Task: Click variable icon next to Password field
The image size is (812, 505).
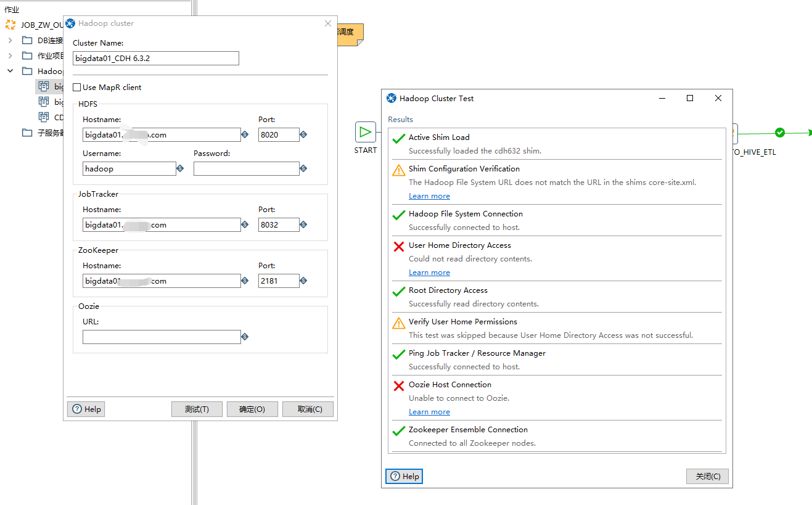Action: point(303,168)
